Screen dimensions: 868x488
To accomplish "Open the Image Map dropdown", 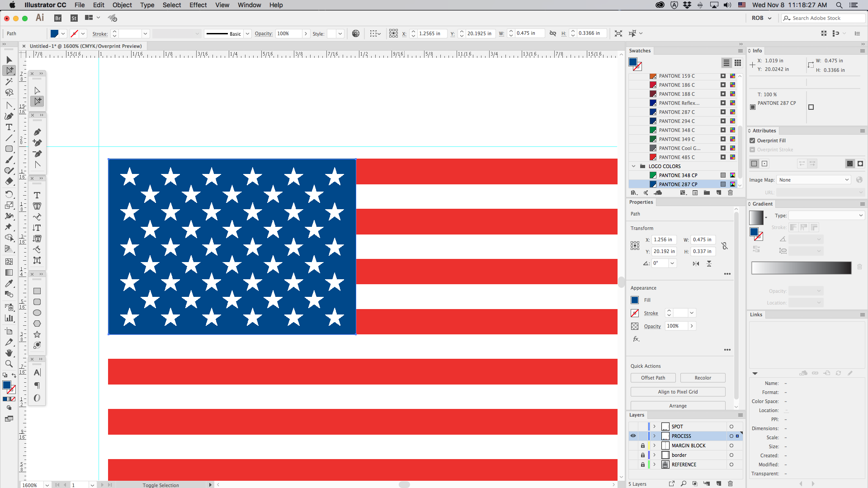I will click(x=813, y=180).
